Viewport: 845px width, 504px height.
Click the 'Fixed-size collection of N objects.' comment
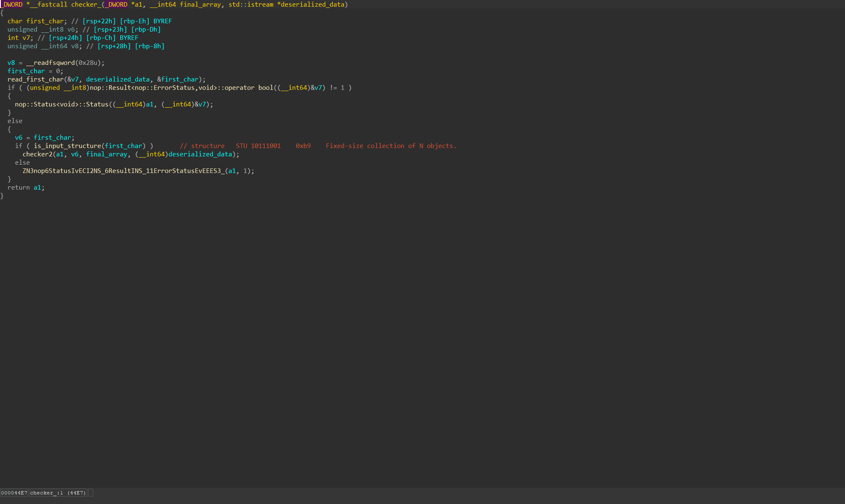[x=391, y=146]
